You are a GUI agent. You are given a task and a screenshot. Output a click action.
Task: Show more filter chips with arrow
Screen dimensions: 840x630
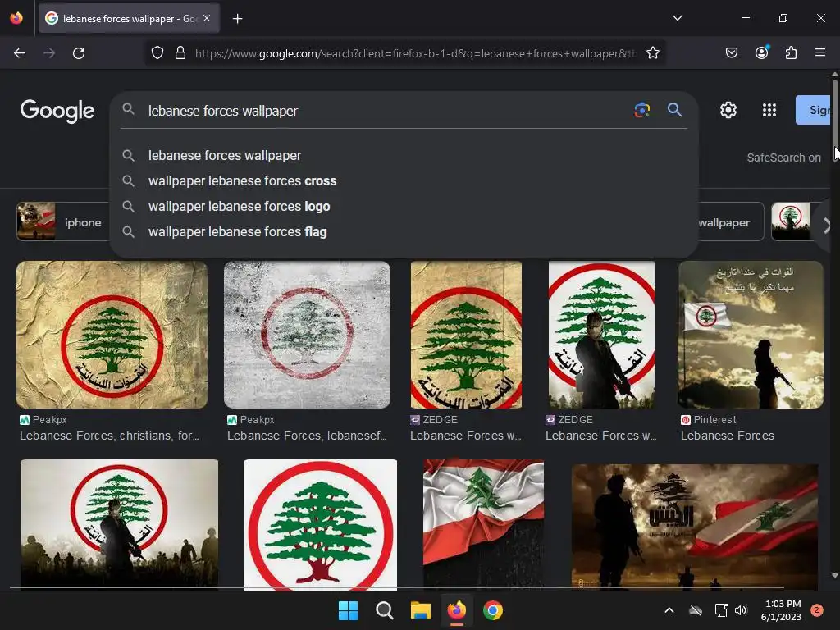826,226
